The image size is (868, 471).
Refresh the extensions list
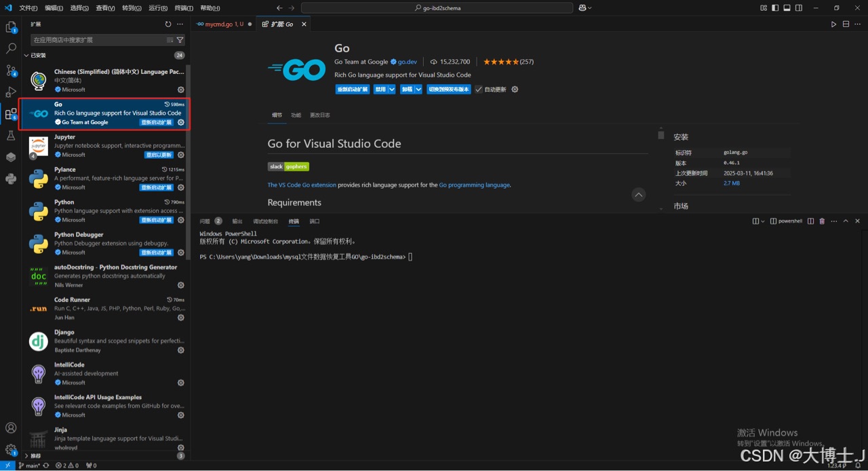click(x=168, y=24)
